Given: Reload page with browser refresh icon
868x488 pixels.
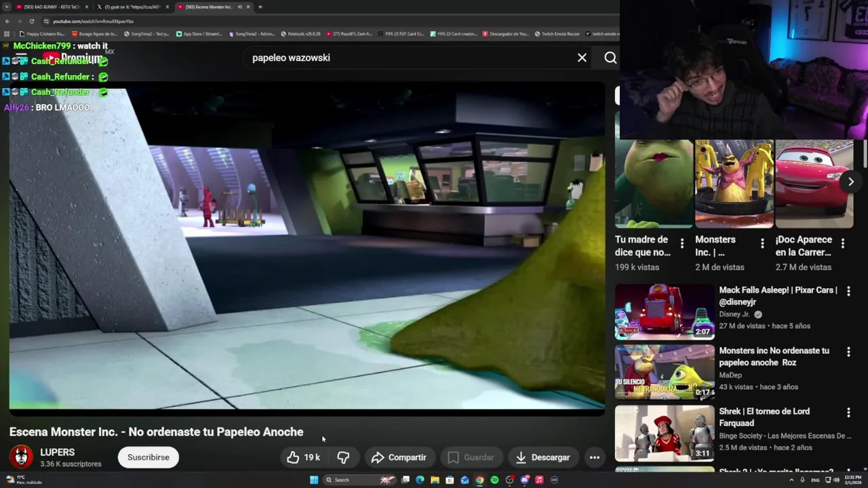Looking at the screenshot, I should point(31,21).
